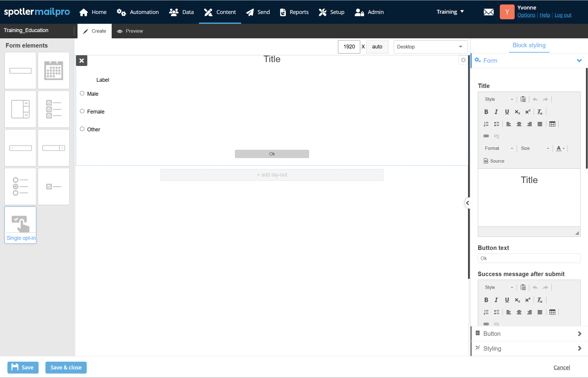The height and width of the screenshot is (378, 588).
Task: Select the Single opt-in form element
Action: click(20, 225)
